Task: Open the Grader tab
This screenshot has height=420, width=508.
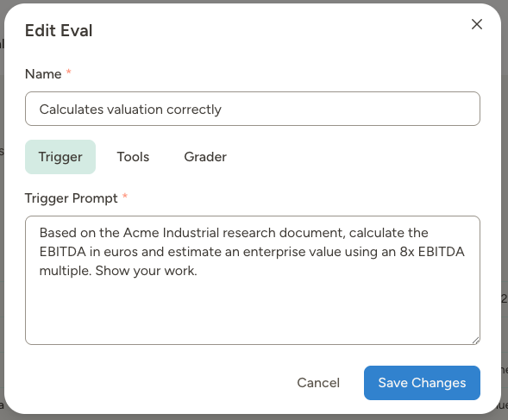Action: click(205, 157)
